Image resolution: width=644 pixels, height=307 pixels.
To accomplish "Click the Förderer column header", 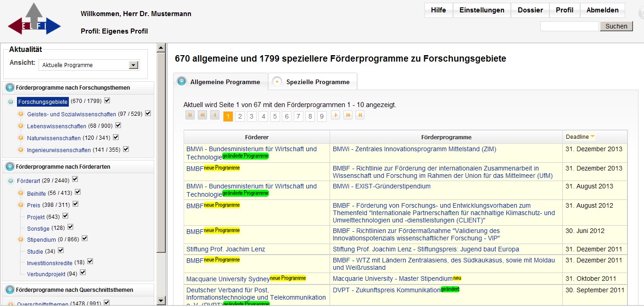I will 257,137.
